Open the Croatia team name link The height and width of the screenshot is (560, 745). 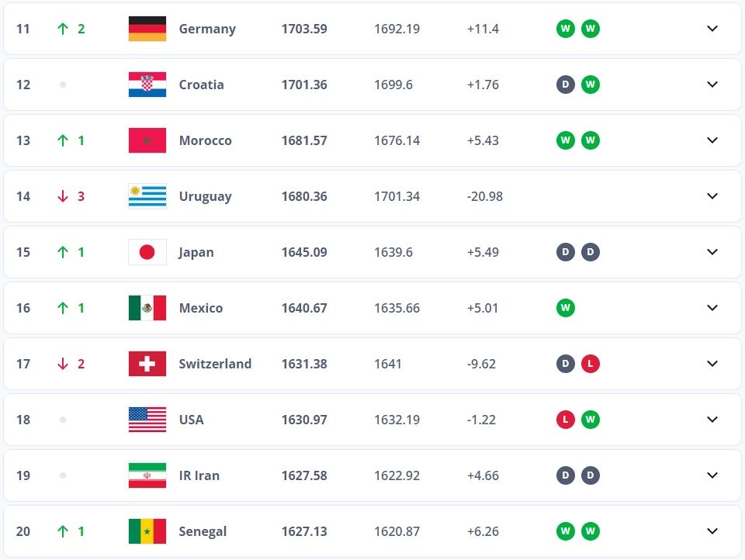point(202,85)
